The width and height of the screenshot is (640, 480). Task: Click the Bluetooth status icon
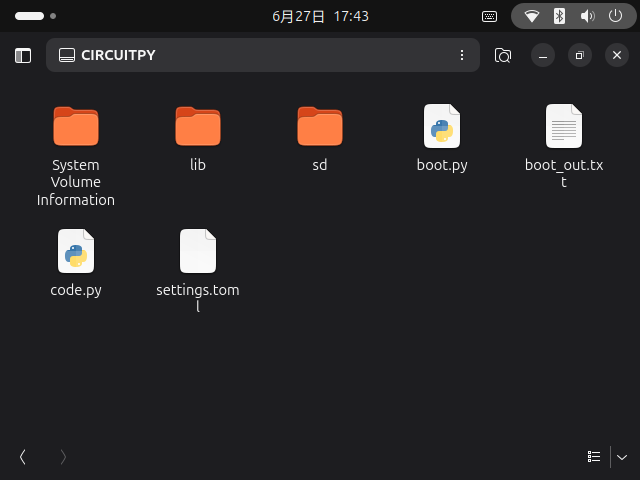(x=559, y=16)
